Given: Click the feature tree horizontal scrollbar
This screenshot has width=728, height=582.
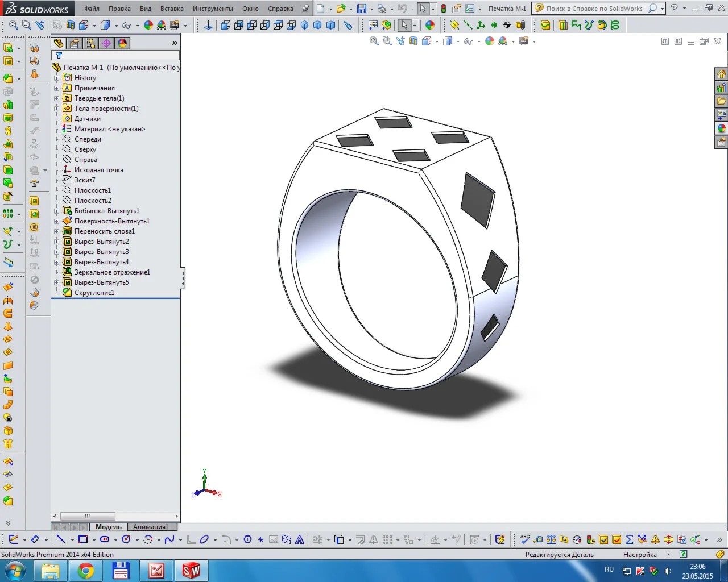Looking at the screenshot, I should pos(88,516).
